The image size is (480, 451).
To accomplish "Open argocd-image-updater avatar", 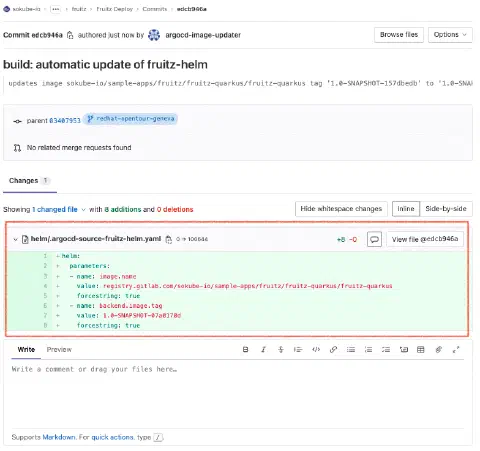I will tap(154, 35).
